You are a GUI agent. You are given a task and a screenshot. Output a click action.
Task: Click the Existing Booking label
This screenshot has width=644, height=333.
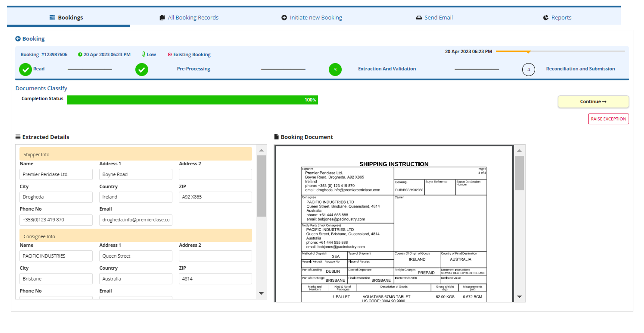pos(192,54)
